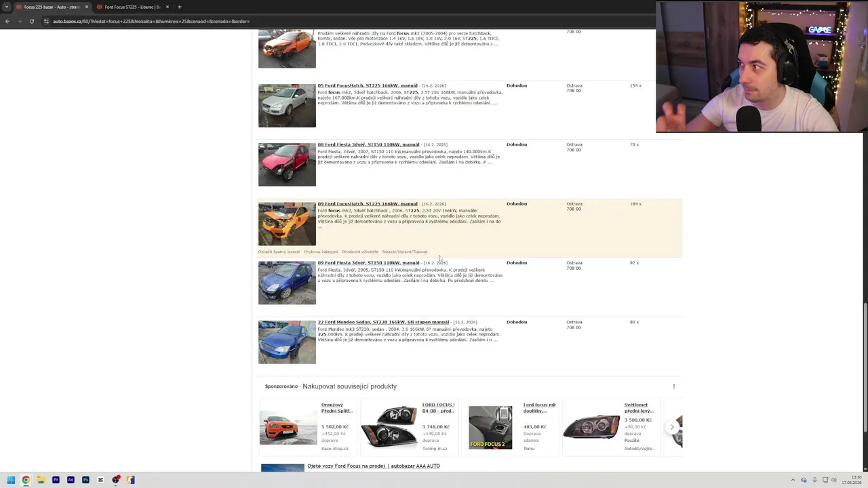Open the network display tray icon
868x488 pixels.
(x=825, y=480)
